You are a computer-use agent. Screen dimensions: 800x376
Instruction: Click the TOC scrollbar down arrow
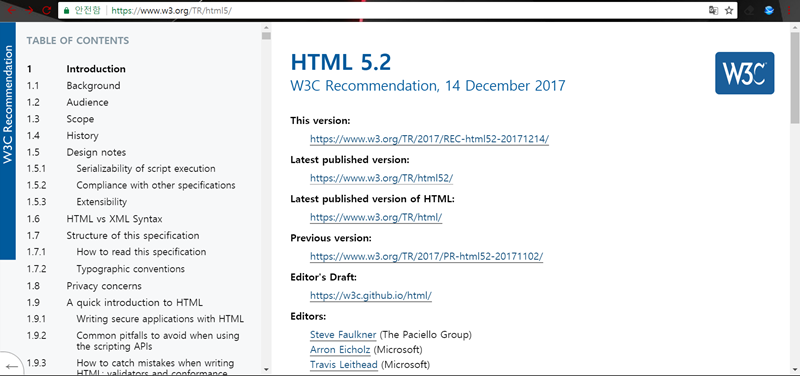[266, 369]
